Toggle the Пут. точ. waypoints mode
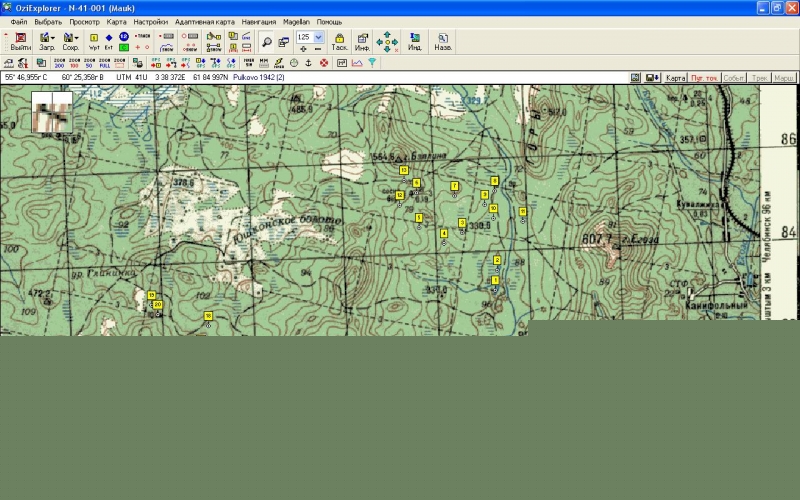The height and width of the screenshot is (500, 800). coord(704,77)
